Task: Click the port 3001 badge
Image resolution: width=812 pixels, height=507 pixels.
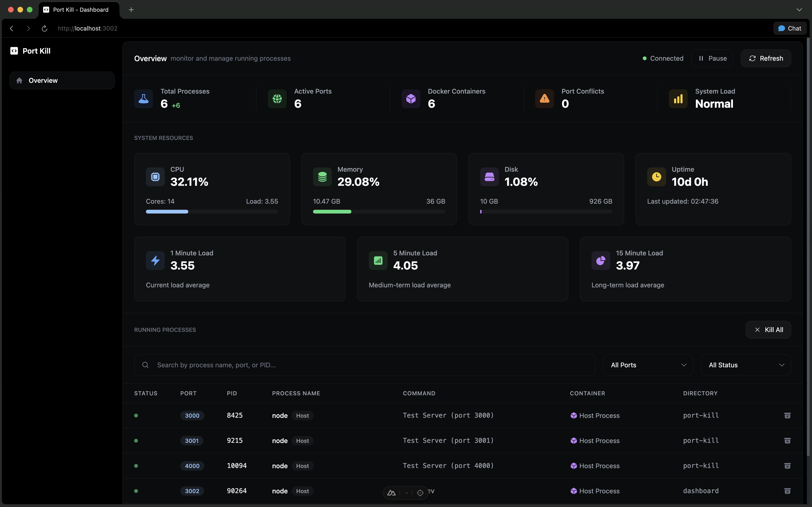Action: coord(192,441)
